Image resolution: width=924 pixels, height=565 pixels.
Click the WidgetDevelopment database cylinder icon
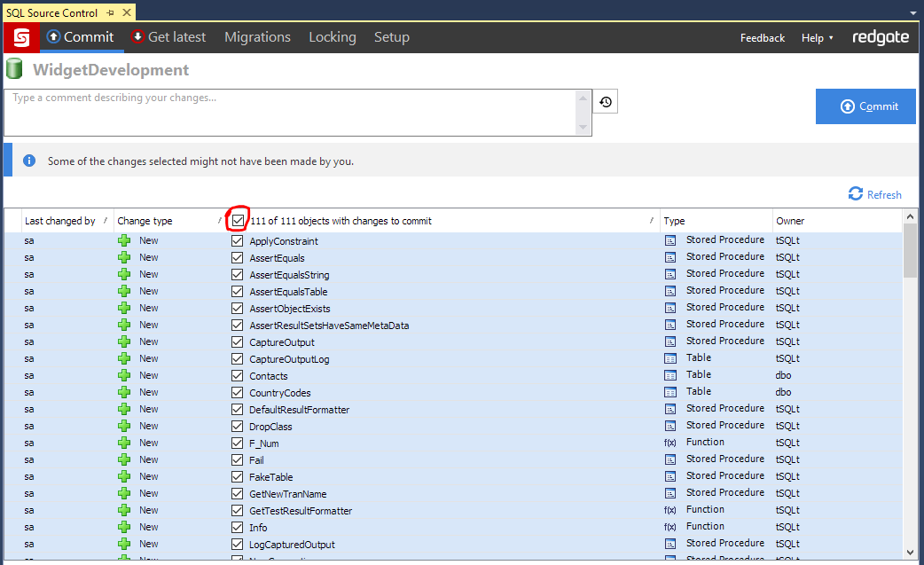pyautogui.click(x=14, y=70)
